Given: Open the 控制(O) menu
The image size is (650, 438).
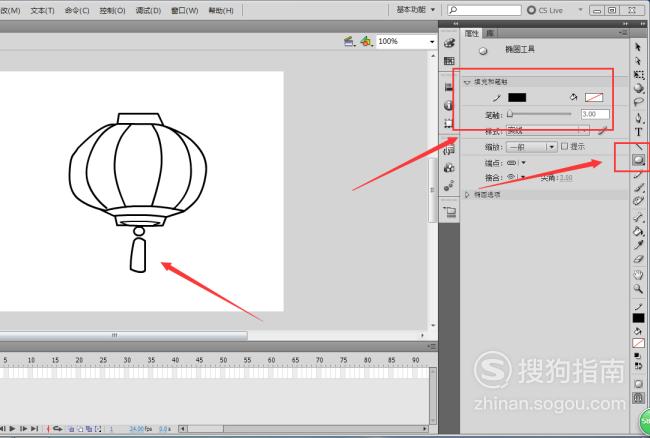Looking at the screenshot, I should click(112, 10).
